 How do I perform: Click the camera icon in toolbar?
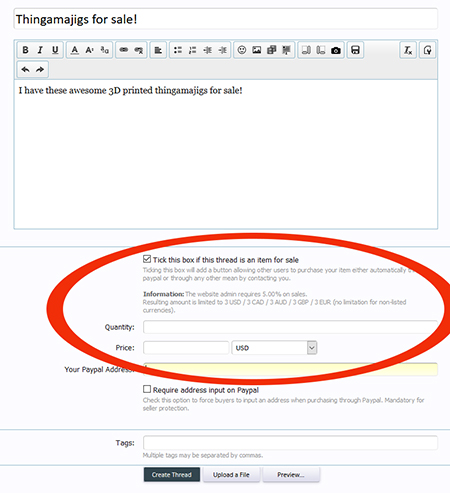(x=336, y=50)
